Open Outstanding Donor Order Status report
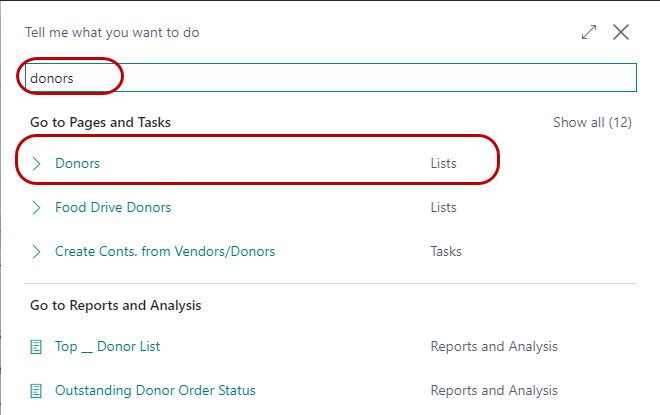This screenshot has height=415, width=660. pyautogui.click(x=155, y=390)
